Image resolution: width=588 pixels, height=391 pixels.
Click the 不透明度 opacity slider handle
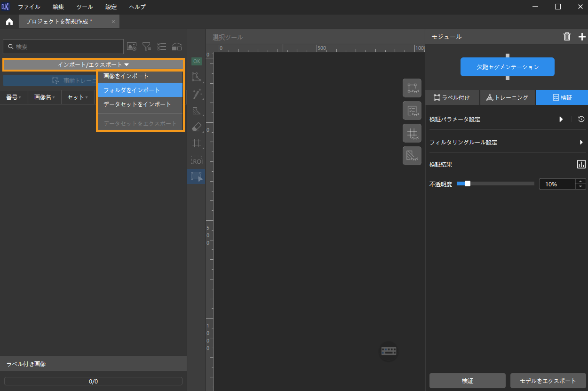coord(467,184)
